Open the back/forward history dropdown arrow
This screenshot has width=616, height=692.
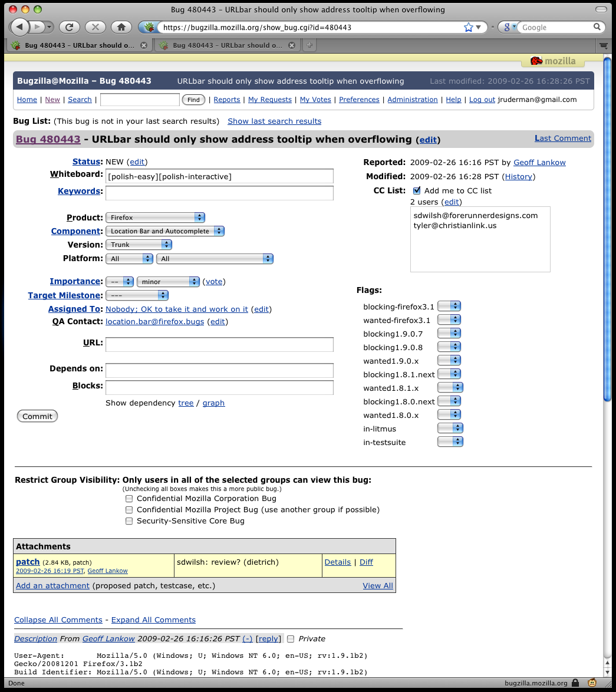point(49,27)
